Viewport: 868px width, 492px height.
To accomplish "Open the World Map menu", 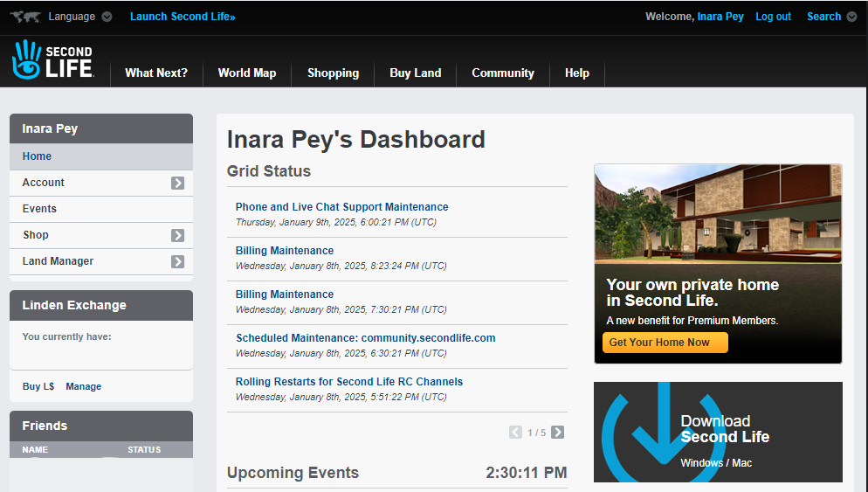I will 246,73.
